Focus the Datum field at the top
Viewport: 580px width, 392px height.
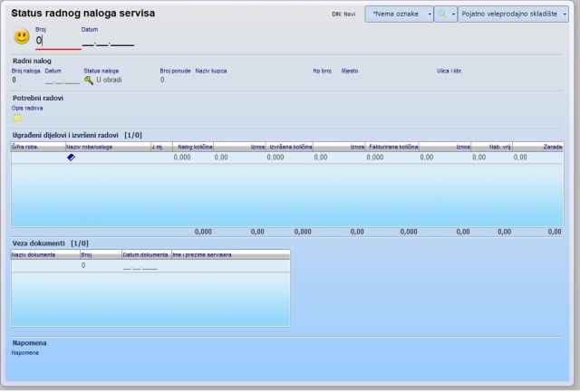coord(107,41)
